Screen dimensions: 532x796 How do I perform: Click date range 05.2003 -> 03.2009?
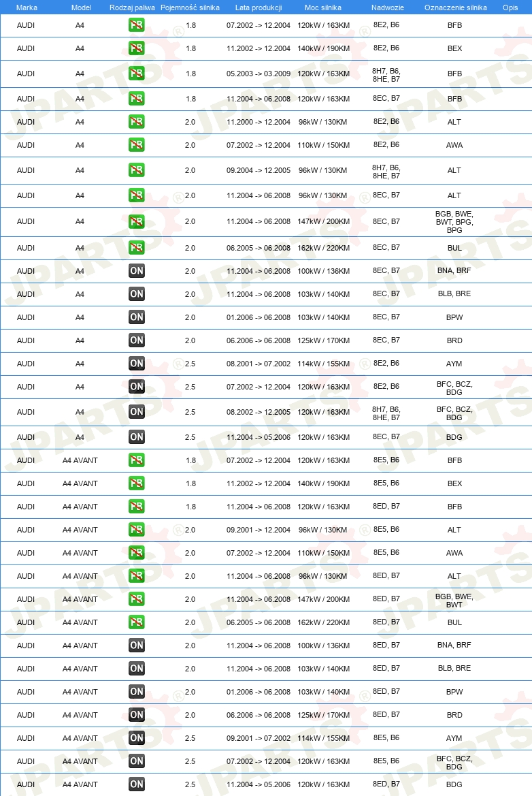click(259, 74)
